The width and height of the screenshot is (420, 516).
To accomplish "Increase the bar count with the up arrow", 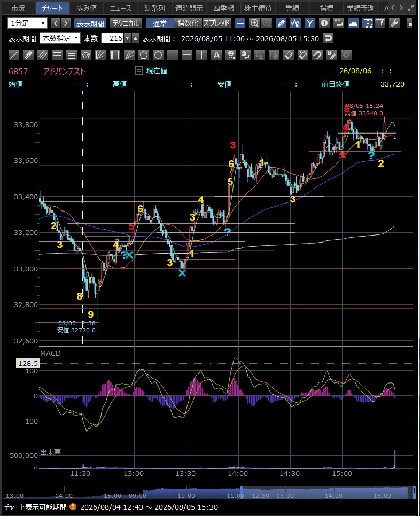I will point(136,38).
